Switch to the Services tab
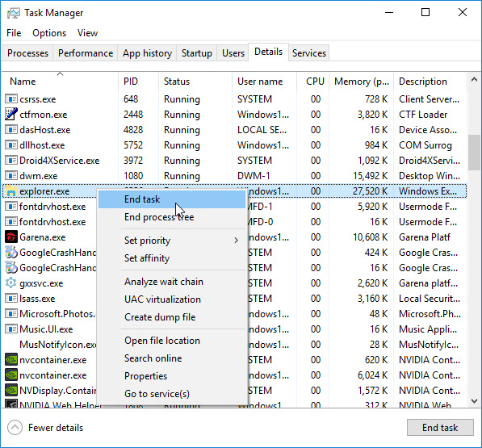 tap(309, 53)
